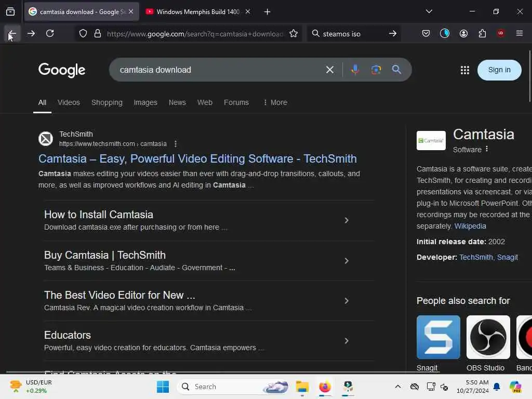Switch to camtasia download Google tab

click(82, 12)
